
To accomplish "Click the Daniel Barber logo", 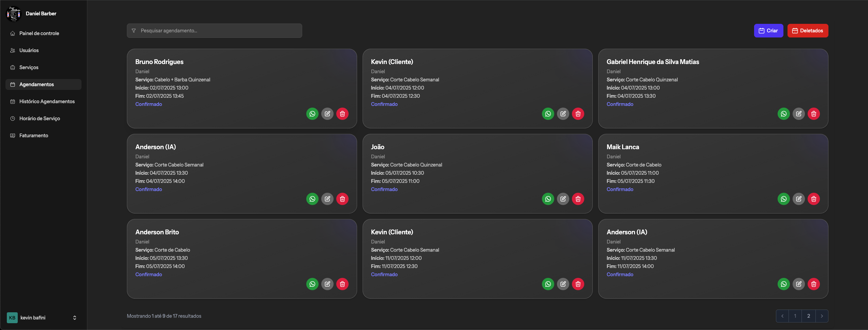I will coord(14,14).
